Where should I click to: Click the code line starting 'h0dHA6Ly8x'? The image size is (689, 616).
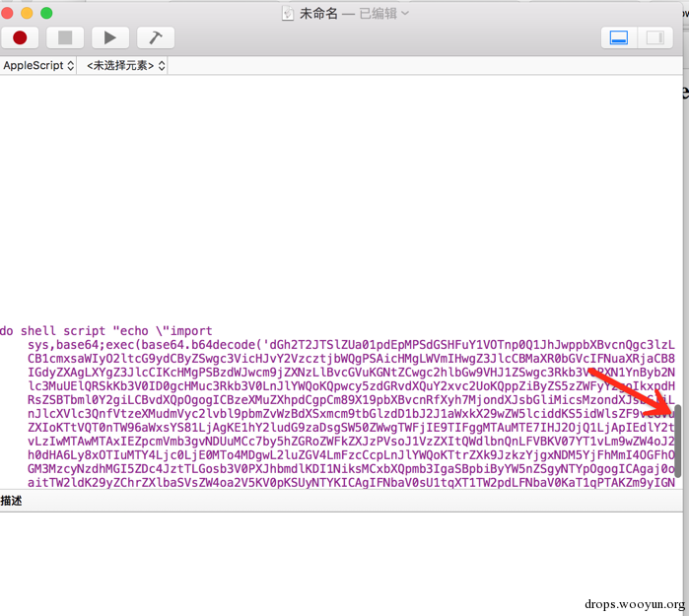pyautogui.click(x=351, y=455)
